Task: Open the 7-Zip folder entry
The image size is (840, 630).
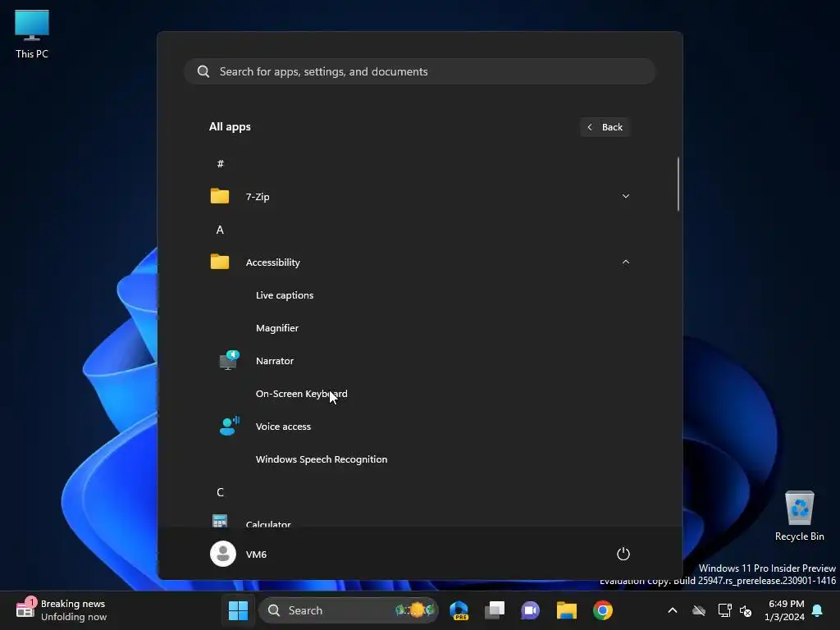Action: tap(420, 197)
